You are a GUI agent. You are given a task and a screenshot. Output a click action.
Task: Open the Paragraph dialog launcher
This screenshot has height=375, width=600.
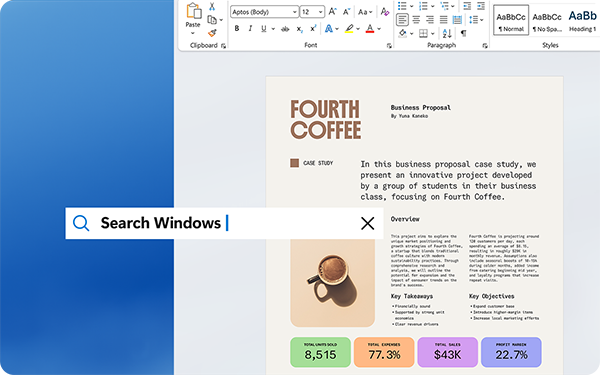pos(485,46)
